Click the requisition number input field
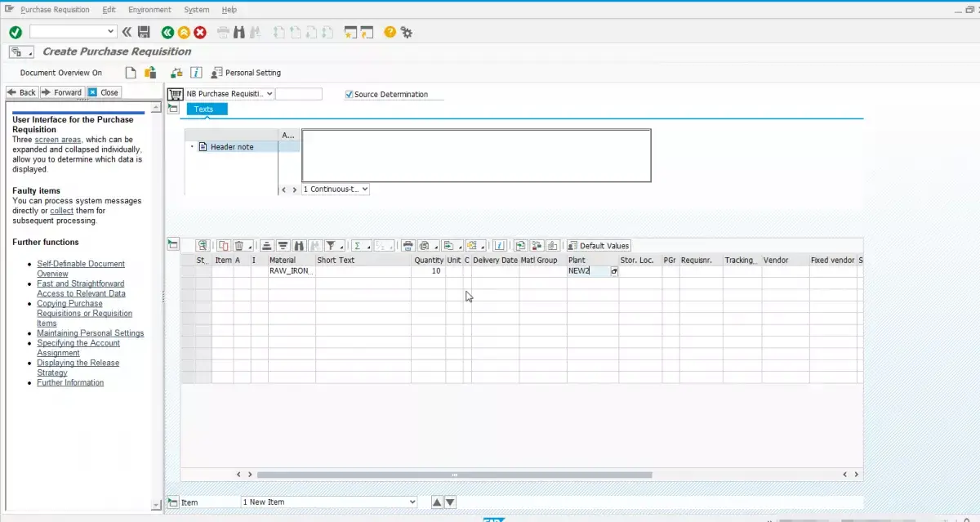This screenshot has width=980, height=522. click(299, 94)
